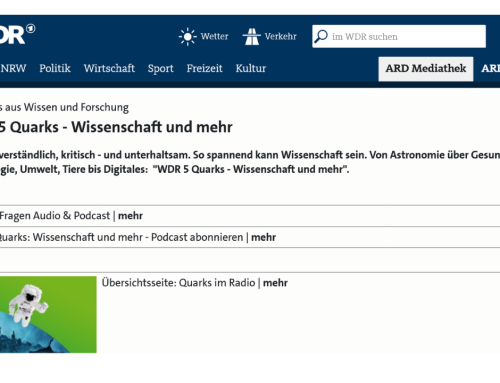
Task: Focus the 'im WDR suchen' search field
Action: point(399,36)
